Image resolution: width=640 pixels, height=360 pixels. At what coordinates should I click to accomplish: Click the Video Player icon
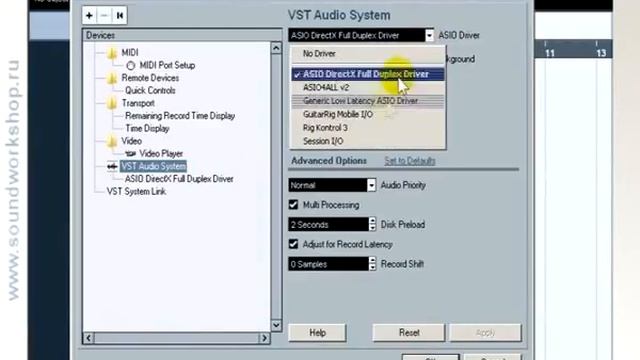coord(131,154)
